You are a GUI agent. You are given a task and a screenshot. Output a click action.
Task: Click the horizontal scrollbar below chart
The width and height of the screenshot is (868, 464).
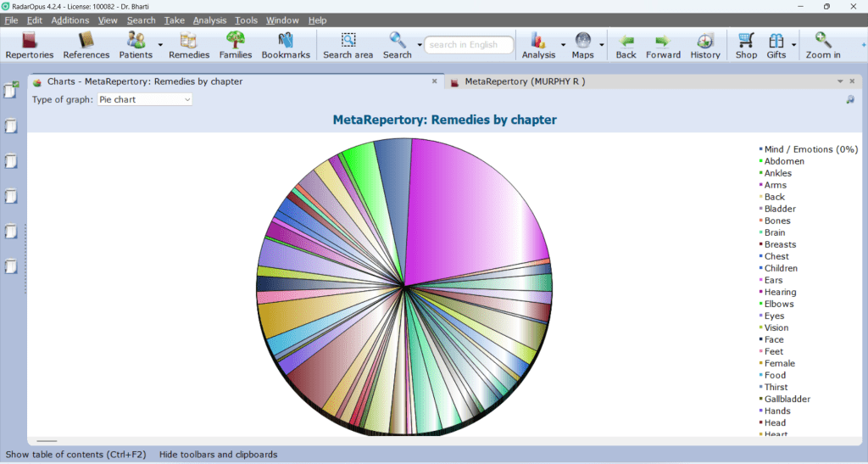pos(47,441)
